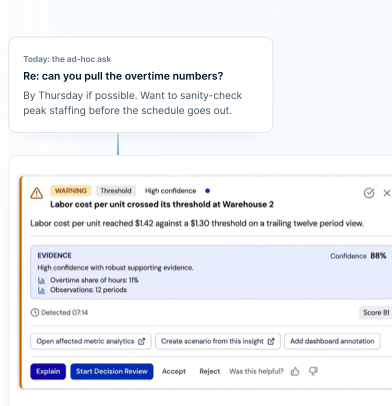This screenshot has width=392, height=406.
Task: Click the Confidence 88% value
Action: coord(358,256)
